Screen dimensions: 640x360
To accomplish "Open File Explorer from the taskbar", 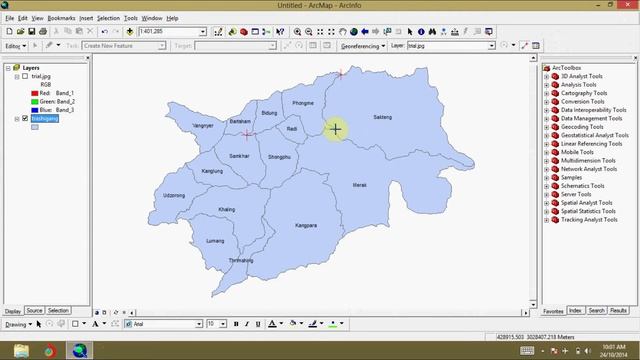I will (21, 351).
